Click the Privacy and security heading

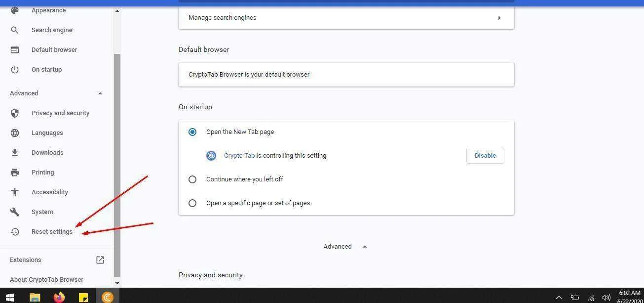click(211, 275)
